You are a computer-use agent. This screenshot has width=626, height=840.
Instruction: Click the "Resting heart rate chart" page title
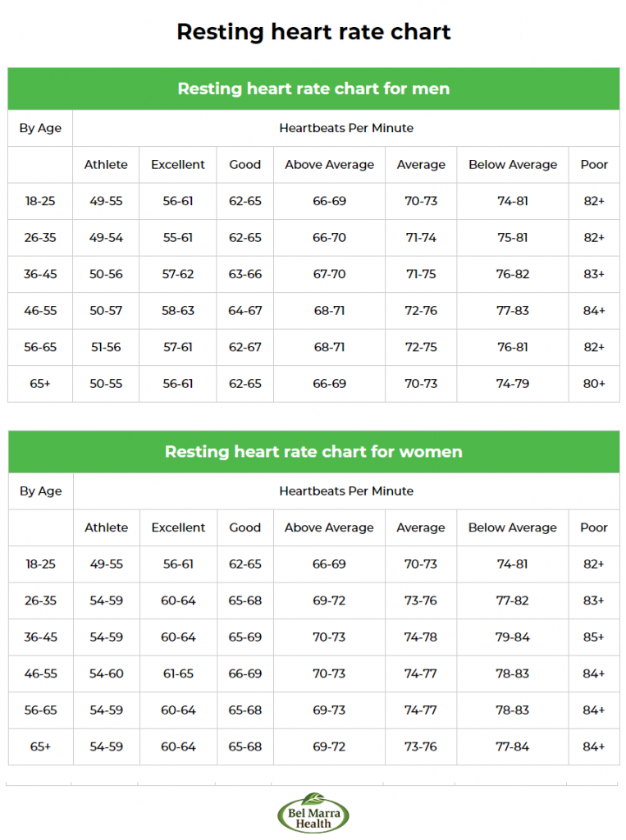tap(313, 32)
